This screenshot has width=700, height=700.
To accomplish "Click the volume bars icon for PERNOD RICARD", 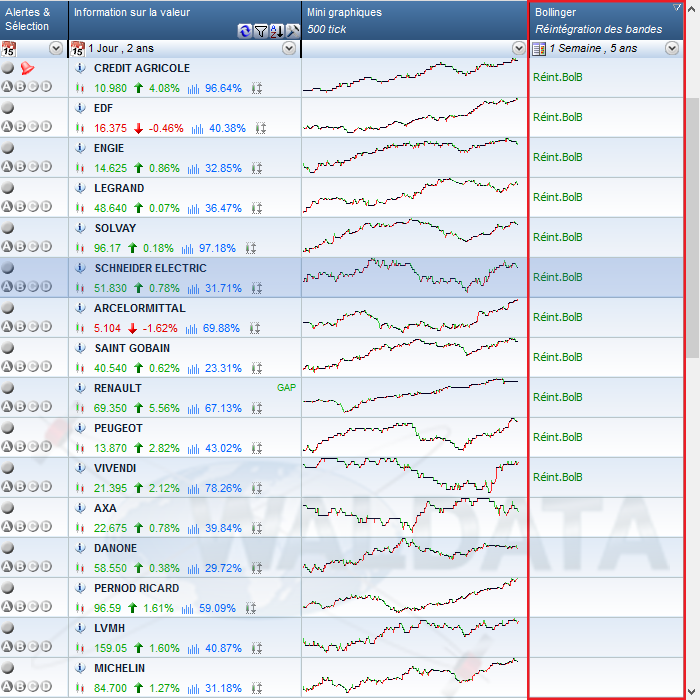I will click(188, 608).
